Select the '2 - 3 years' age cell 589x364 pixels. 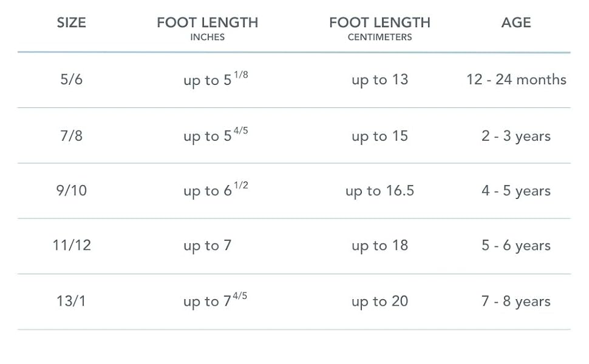pyautogui.click(x=516, y=135)
